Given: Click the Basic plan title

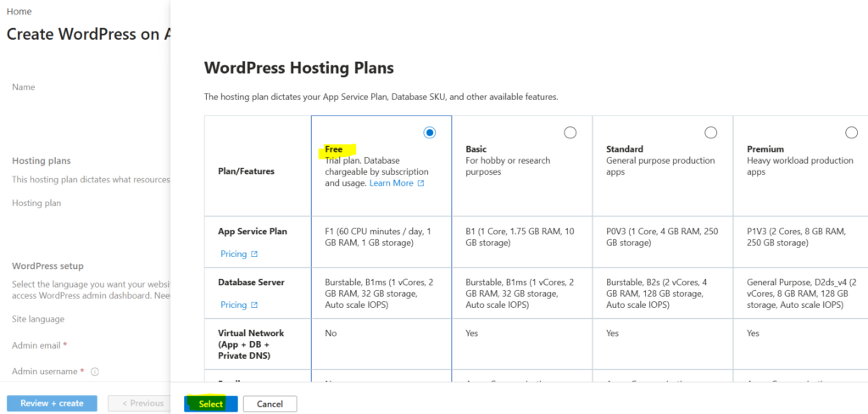Looking at the screenshot, I should point(476,149).
